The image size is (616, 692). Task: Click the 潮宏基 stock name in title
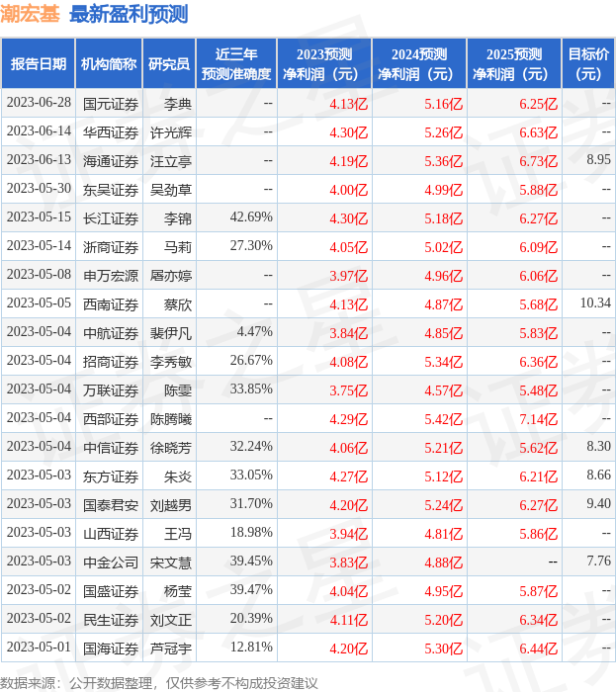point(30,14)
